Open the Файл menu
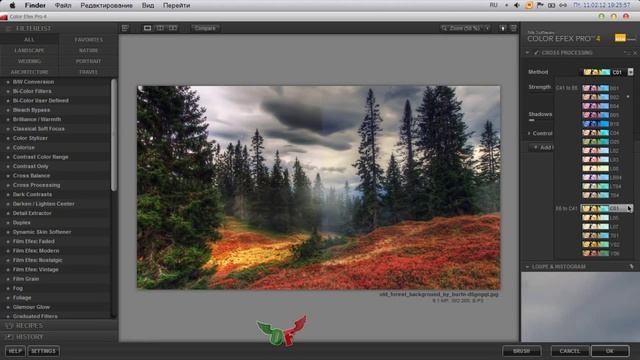Screen dimensions: 640x360 pos(63,5)
